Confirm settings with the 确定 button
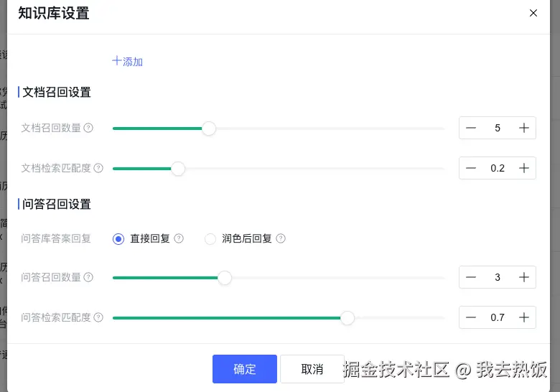 click(x=244, y=369)
